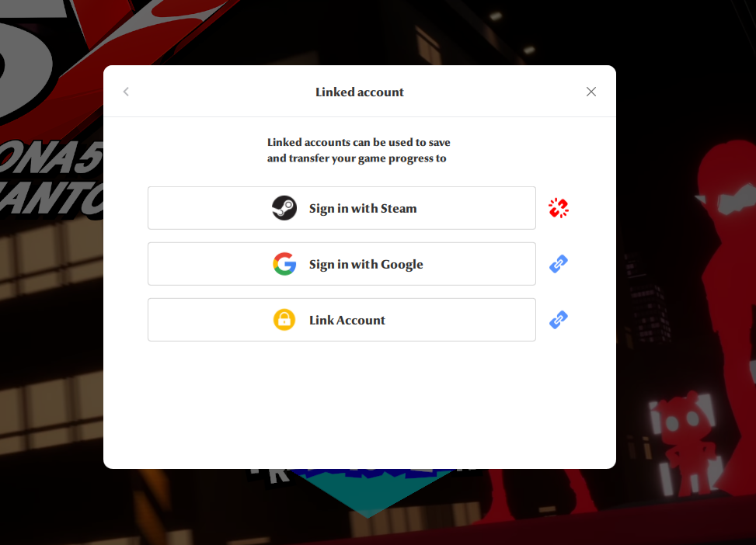756x545 pixels.
Task: Choose Sign in with Google
Action: (342, 264)
